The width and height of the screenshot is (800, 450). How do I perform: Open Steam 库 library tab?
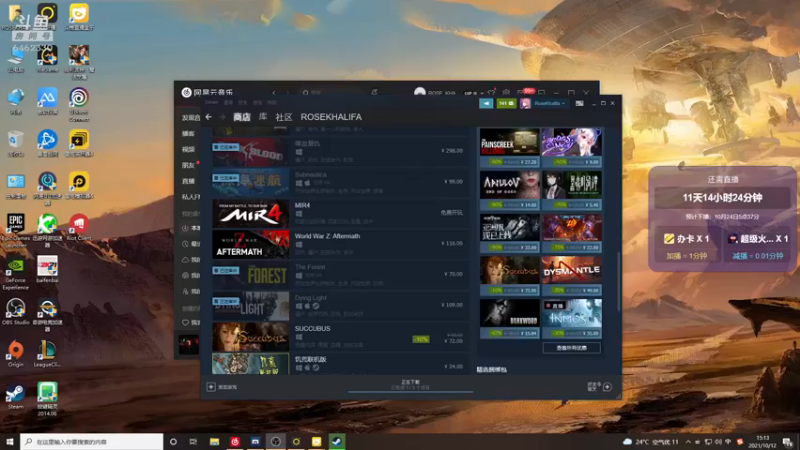point(263,117)
